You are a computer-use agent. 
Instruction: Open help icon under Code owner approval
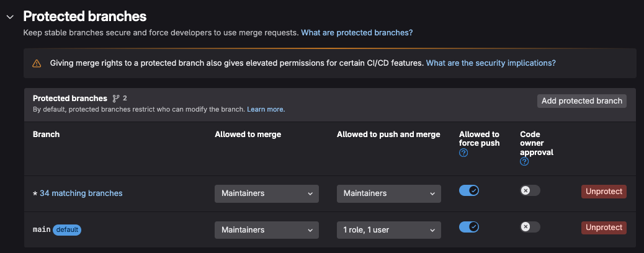tap(524, 162)
